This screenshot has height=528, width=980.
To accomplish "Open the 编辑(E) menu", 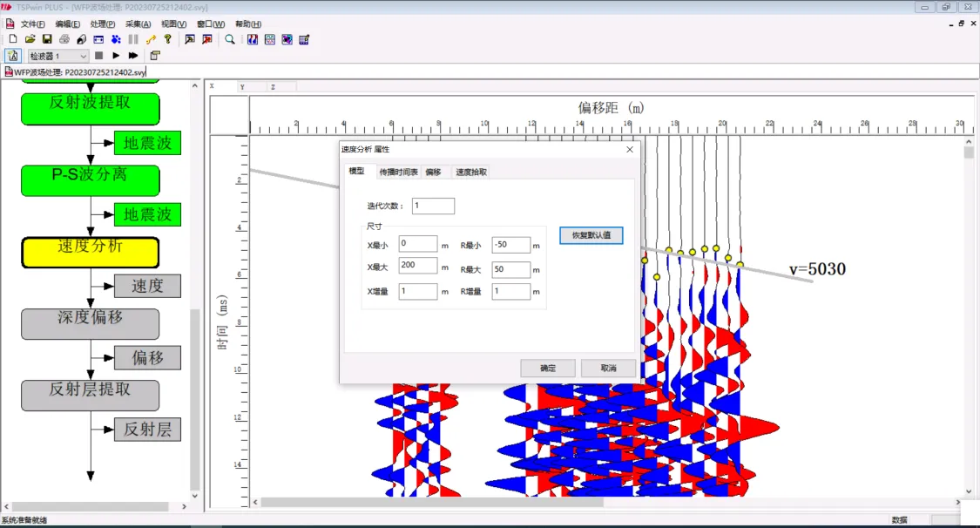I will click(x=67, y=24).
